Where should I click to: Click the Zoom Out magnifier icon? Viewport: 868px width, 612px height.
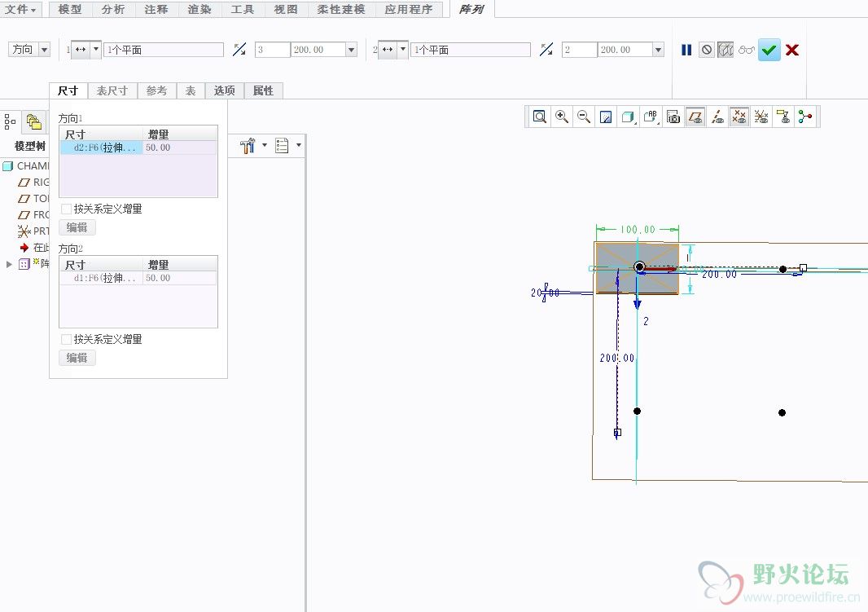click(584, 117)
